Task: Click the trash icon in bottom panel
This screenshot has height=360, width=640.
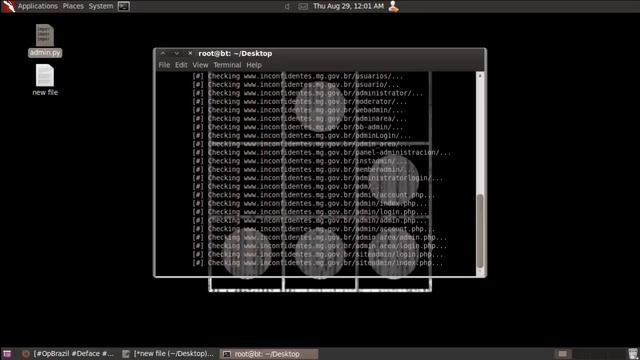Action: tap(633, 354)
